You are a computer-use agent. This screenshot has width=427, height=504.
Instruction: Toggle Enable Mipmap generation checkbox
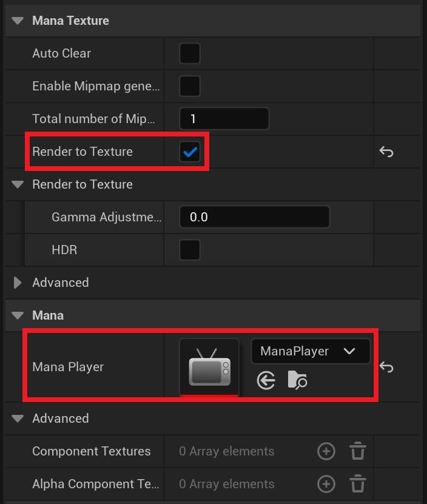pyautogui.click(x=190, y=86)
